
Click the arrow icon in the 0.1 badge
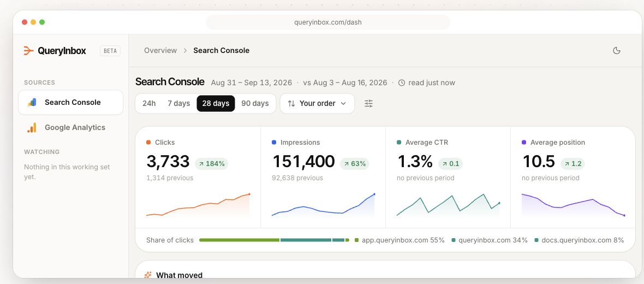tap(445, 164)
